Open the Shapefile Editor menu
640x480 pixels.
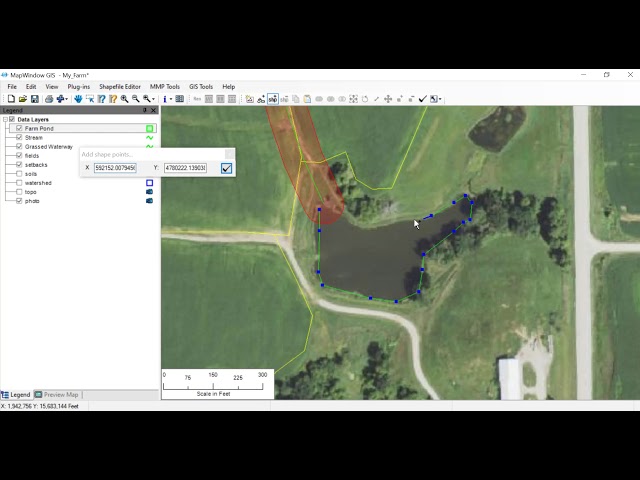click(x=120, y=87)
